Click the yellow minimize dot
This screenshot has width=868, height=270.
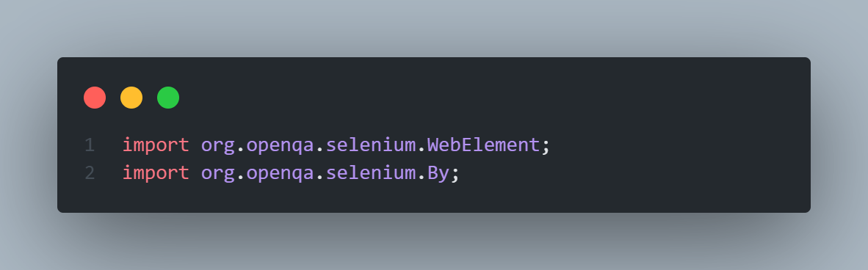(x=131, y=98)
